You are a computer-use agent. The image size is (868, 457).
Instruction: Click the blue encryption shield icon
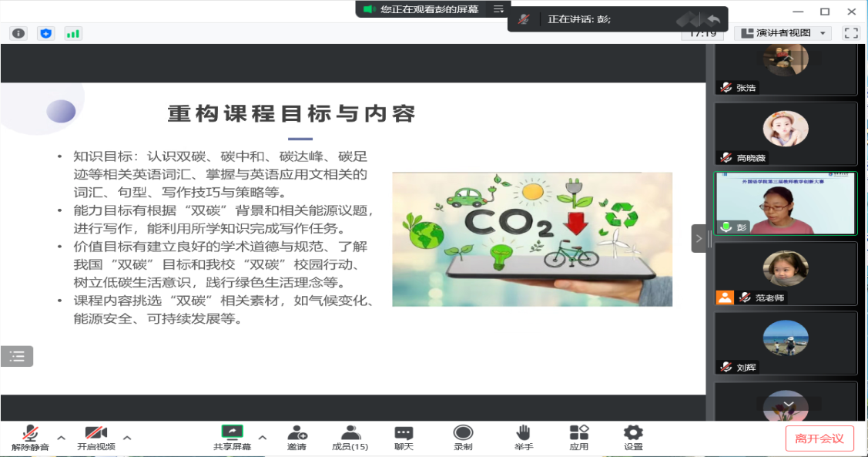46,33
